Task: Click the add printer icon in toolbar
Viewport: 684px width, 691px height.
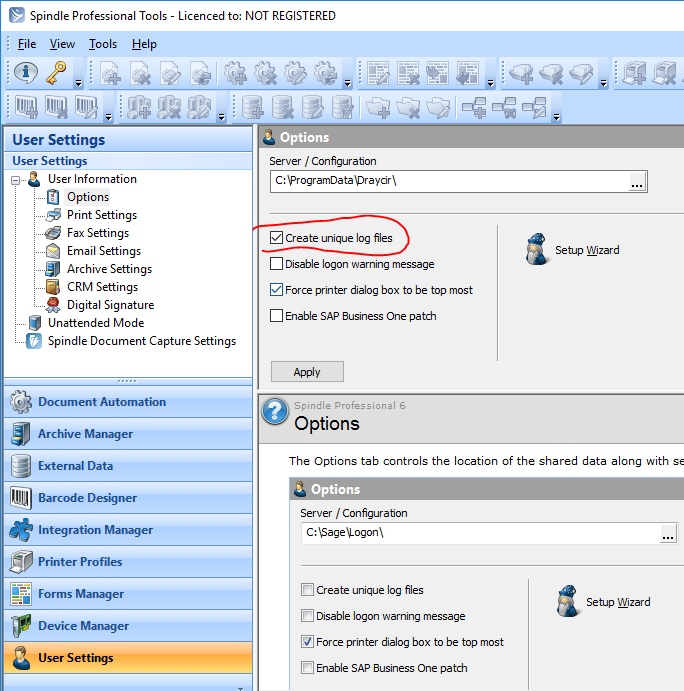Action: (634, 73)
